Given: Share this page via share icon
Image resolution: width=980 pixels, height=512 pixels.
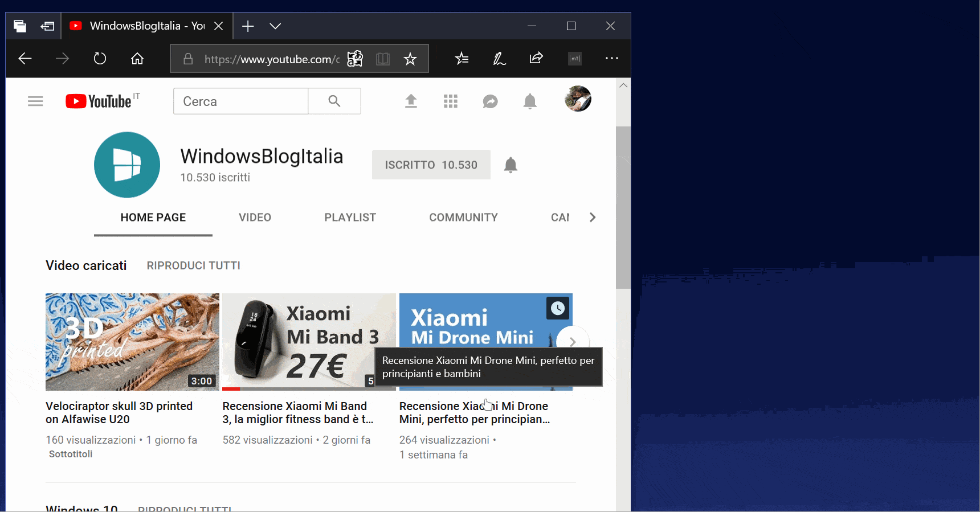Looking at the screenshot, I should (536, 58).
